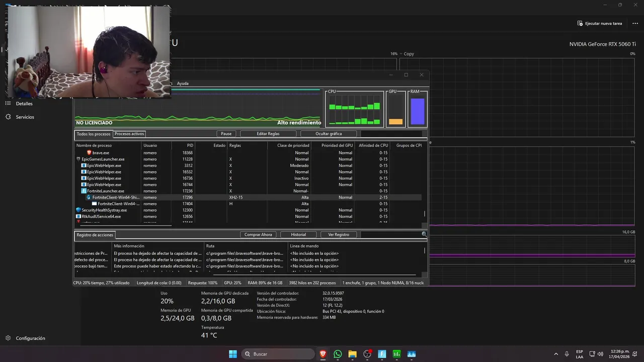Open the Windows Start menu
644x362 pixels.
coord(233,354)
